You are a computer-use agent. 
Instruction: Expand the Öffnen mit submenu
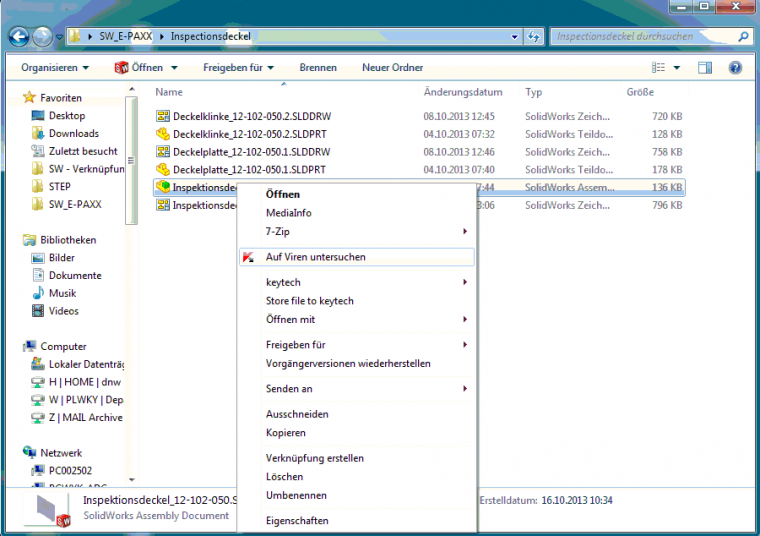357,319
